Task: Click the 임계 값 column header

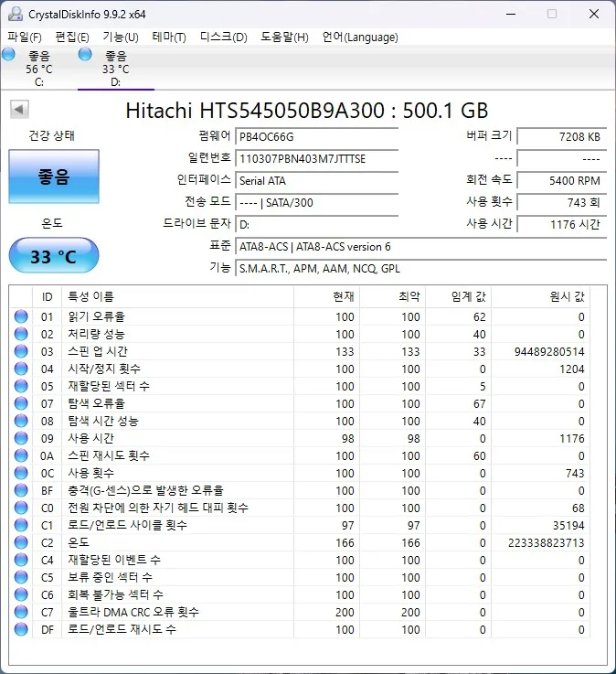Action: (458, 296)
